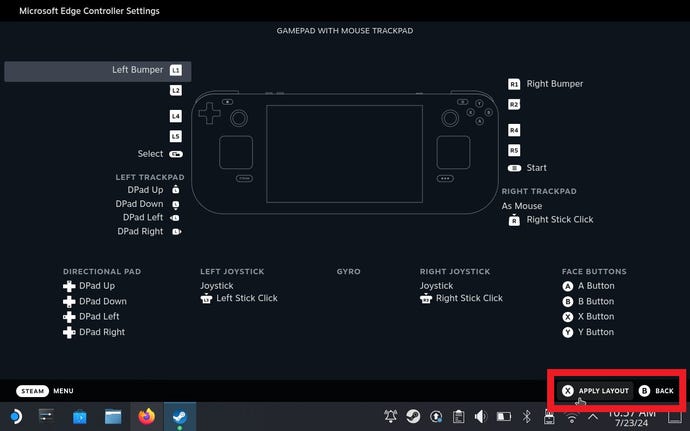Click the R1 Right Bumper icon
Image resolution: width=690 pixels, height=431 pixels.
click(x=514, y=85)
